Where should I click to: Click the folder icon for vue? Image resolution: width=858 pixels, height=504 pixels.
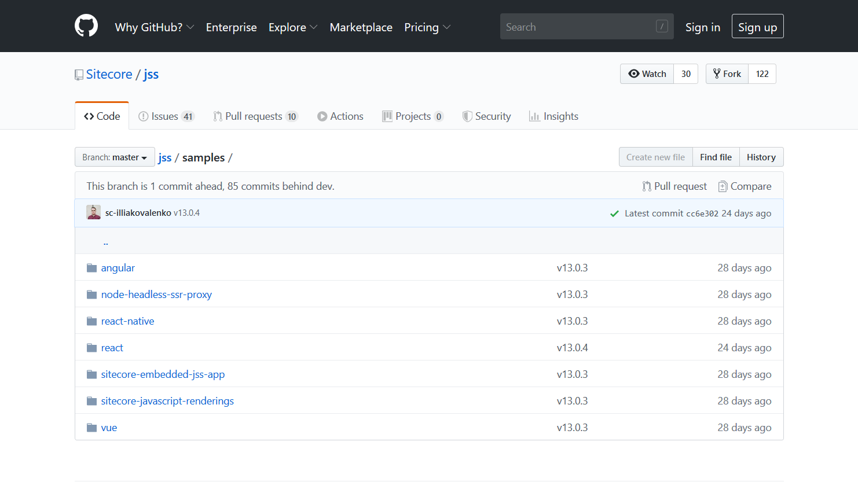coord(91,428)
